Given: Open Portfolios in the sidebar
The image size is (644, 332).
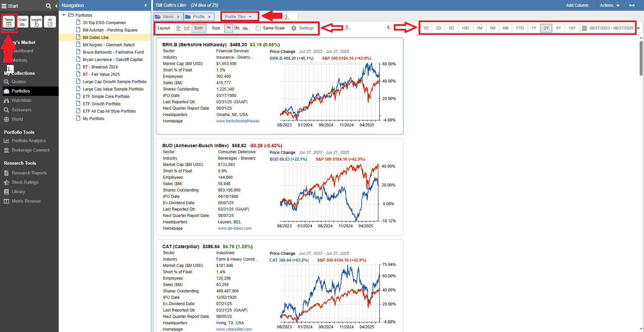Looking at the screenshot, I should click(21, 91).
